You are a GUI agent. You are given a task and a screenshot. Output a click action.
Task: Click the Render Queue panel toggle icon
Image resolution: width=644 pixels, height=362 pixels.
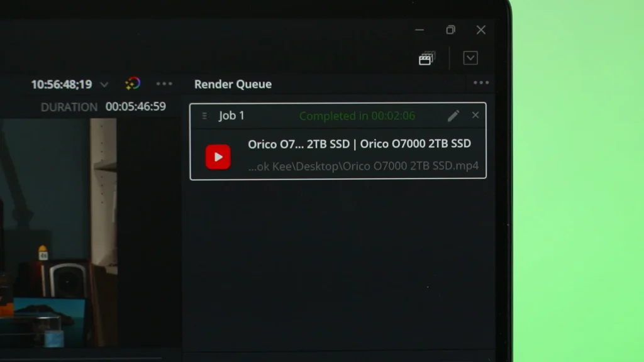427,58
